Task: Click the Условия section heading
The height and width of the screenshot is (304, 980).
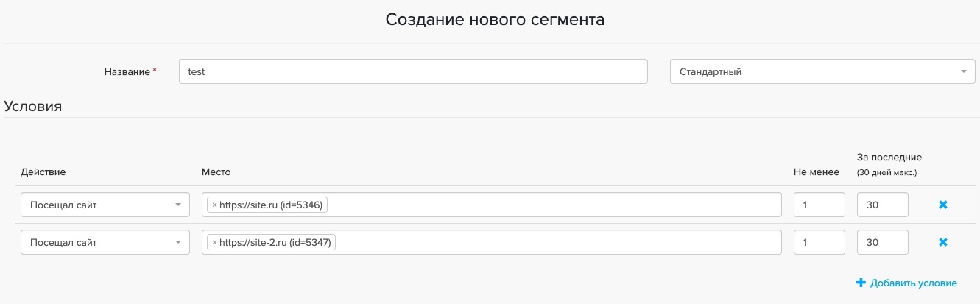Action: pos(33,106)
